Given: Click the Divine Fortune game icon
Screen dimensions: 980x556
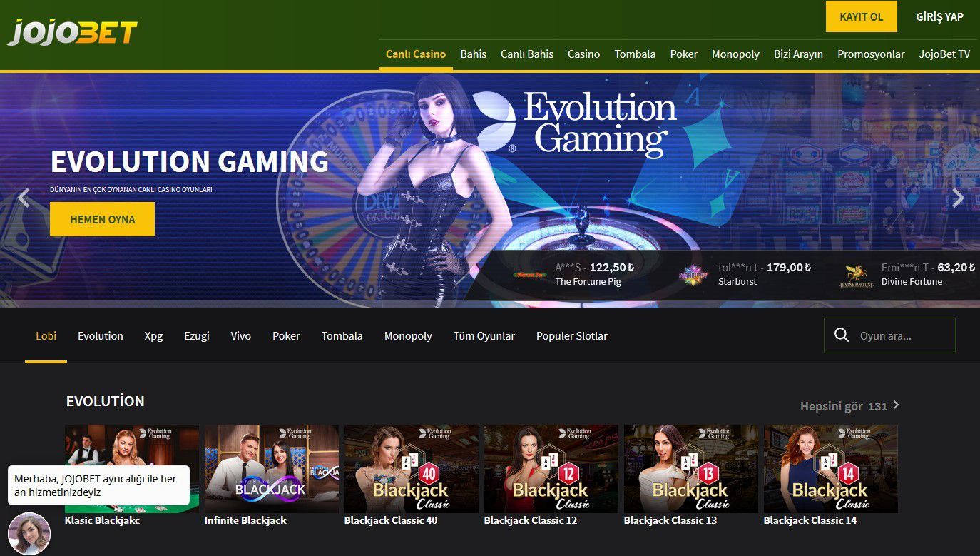Looking at the screenshot, I should click(x=856, y=276).
